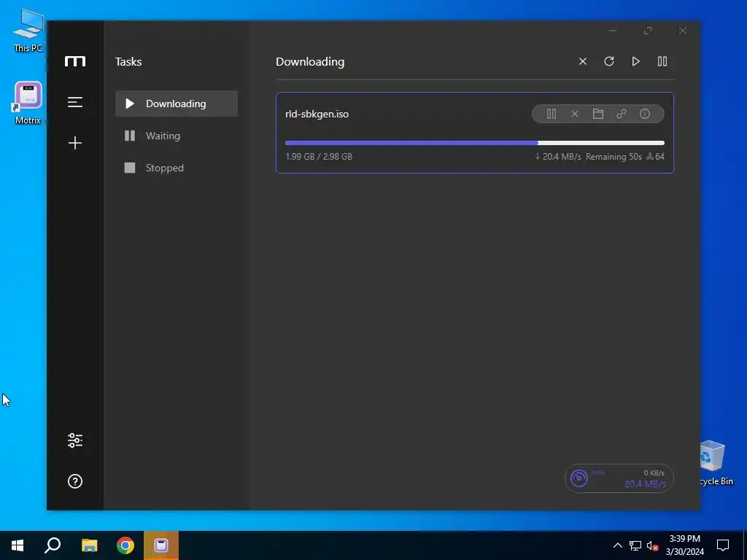This screenshot has width=747, height=560.
Task: Close the Motrix window
Action: pyautogui.click(x=683, y=31)
